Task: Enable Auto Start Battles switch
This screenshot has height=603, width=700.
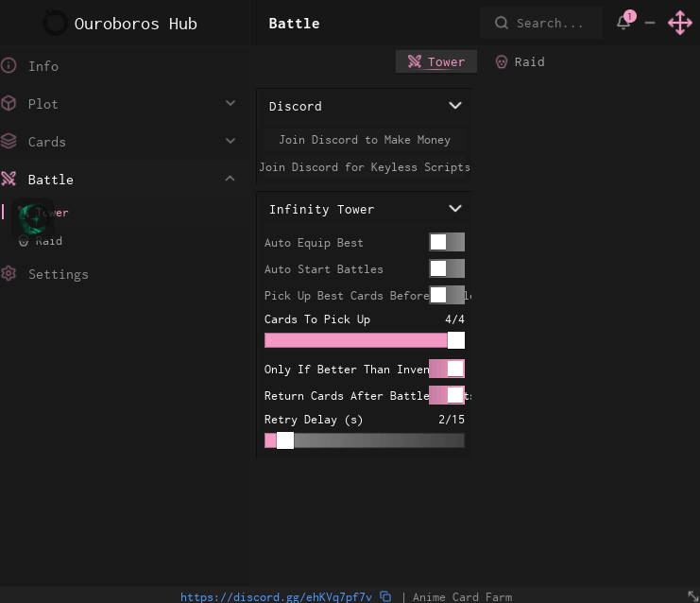Action: coord(447,269)
